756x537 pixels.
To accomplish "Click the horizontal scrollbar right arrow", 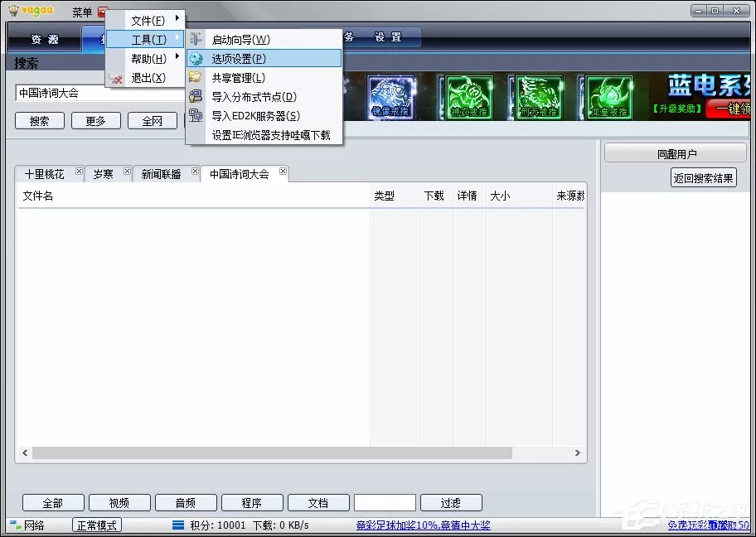I will pyautogui.click(x=577, y=453).
